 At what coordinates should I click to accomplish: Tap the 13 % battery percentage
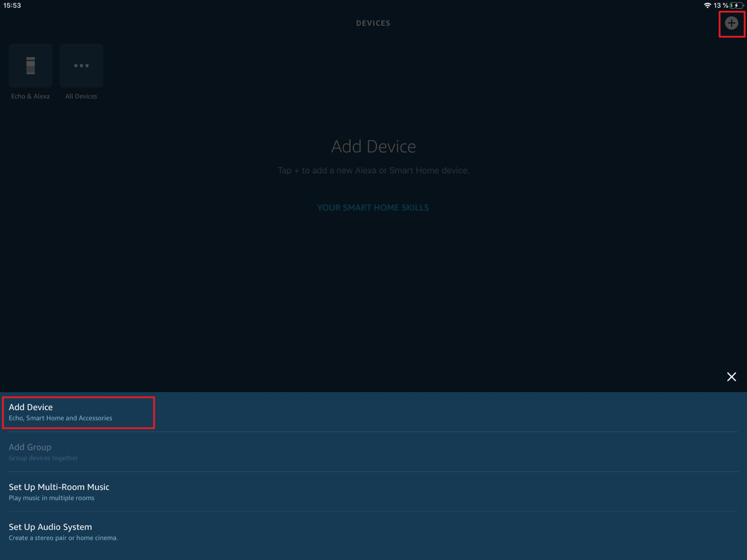tap(721, 5)
